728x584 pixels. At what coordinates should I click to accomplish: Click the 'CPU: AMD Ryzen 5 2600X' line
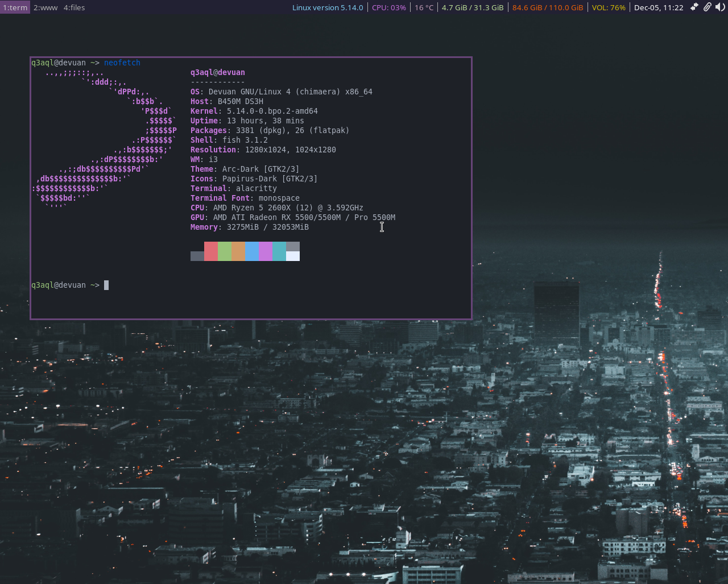coord(277,208)
